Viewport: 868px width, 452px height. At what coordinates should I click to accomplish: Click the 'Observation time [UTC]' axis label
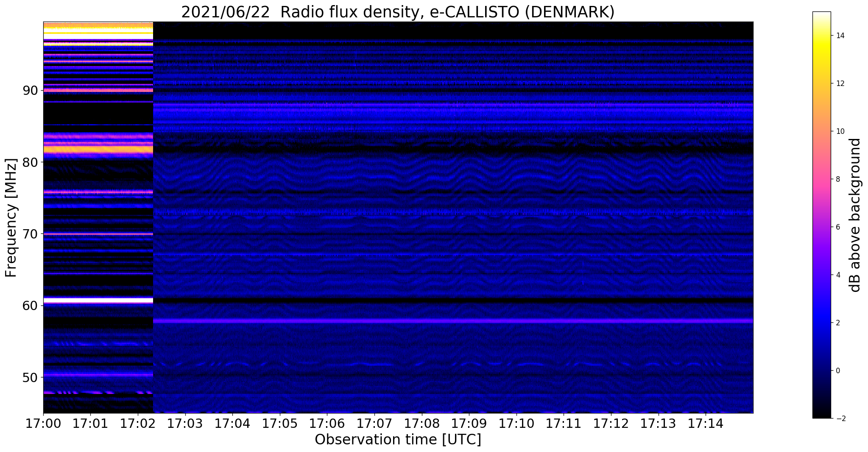[x=398, y=440]
